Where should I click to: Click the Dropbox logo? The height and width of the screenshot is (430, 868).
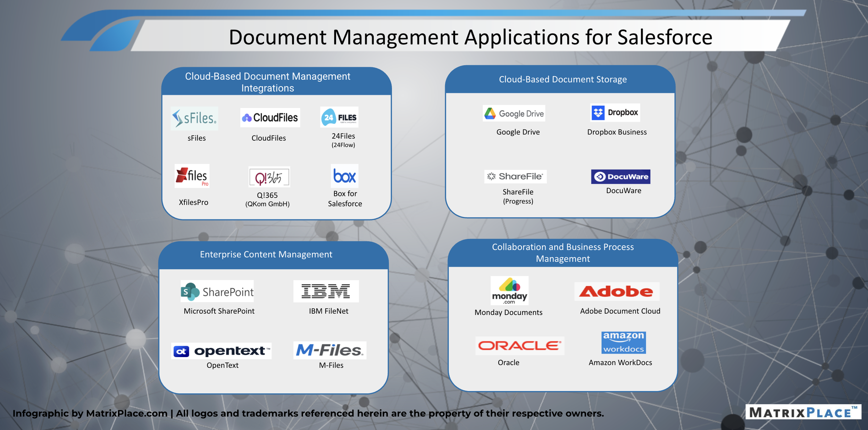click(x=615, y=113)
